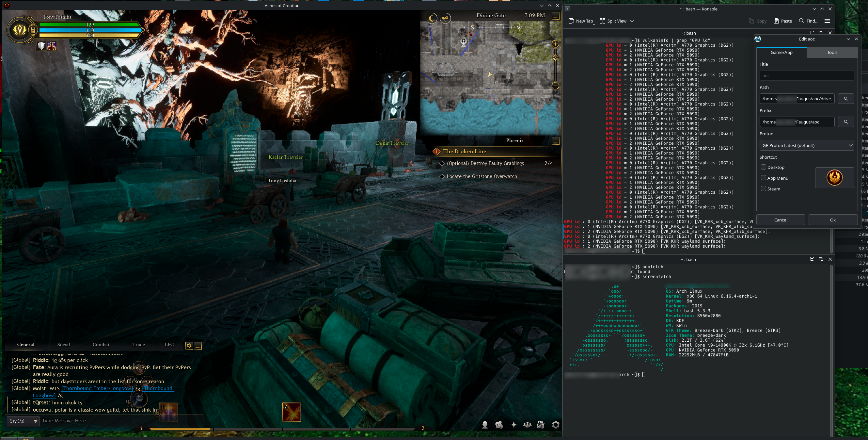Open the node building icon in game menu

[541, 425]
